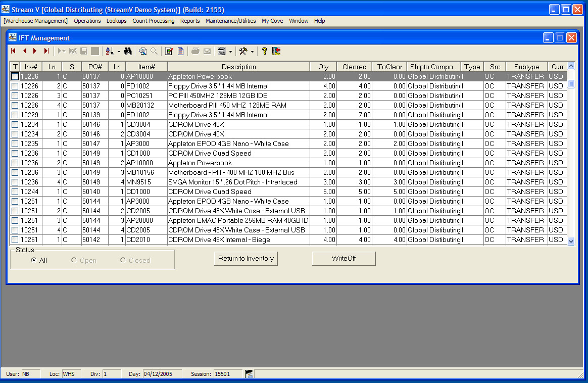The height and width of the screenshot is (383, 588).
Task: Click the grid's scroll down arrow
Action: (x=571, y=241)
